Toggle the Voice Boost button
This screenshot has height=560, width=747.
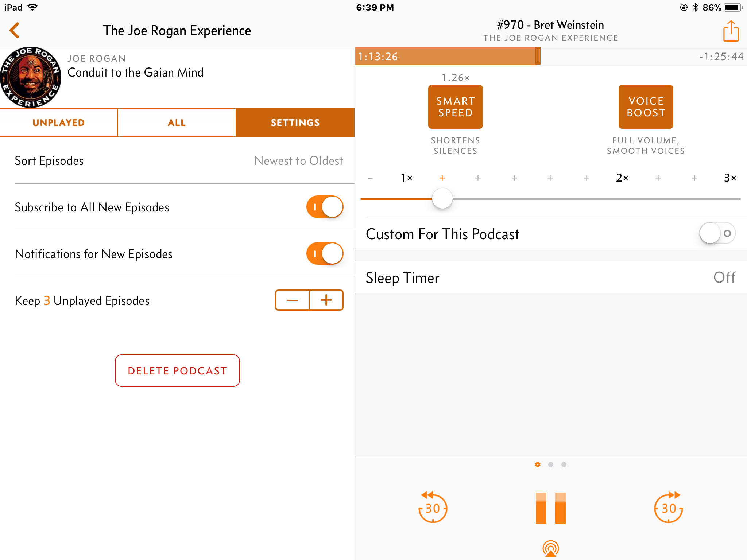point(646,107)
